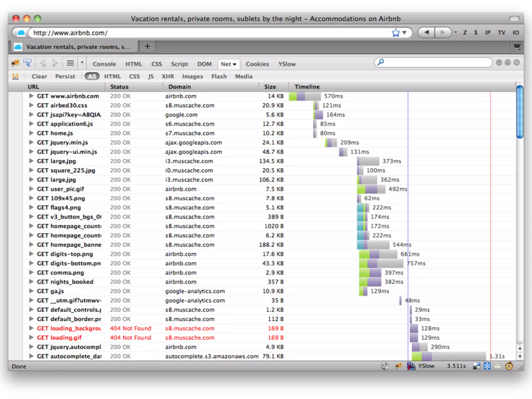Click the XHR break icon beside Clear
Image resolution: width=532 pixels, height=399 pixels.
tap(15, 76)
